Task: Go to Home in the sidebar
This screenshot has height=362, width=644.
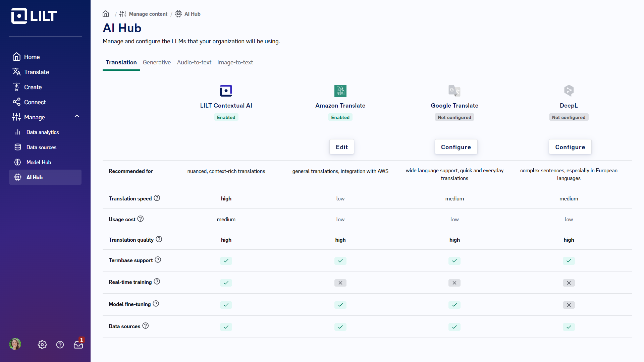Action: point(45,57)
